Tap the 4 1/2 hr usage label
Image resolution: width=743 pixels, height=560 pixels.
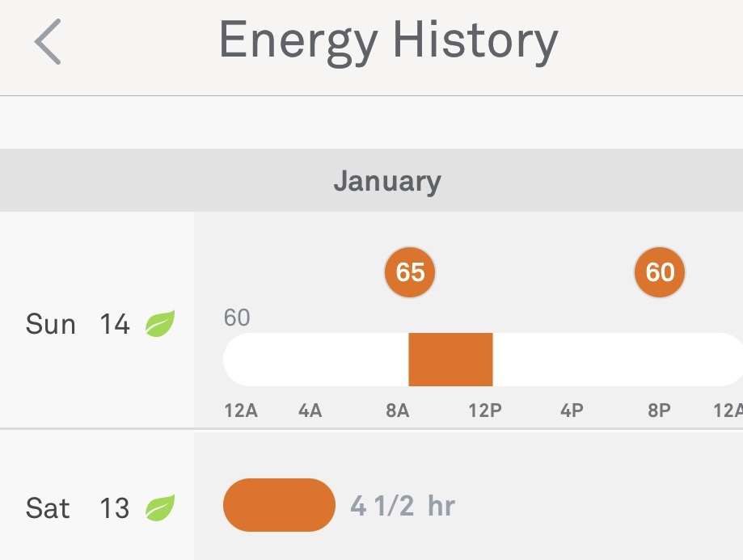(403, 507)
